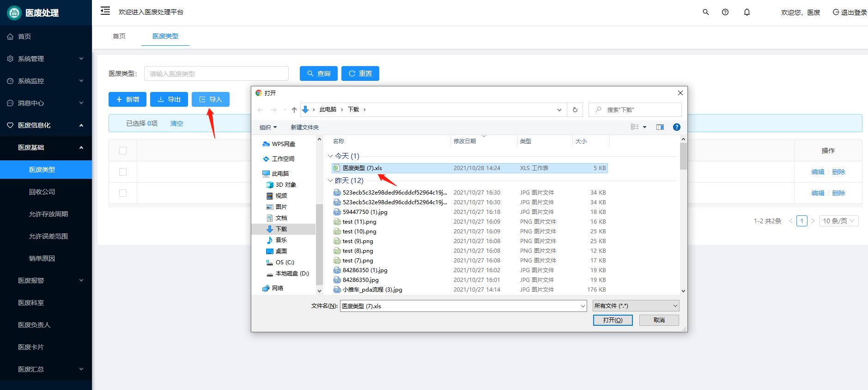The width and height of the screenshot is (868, 390).
Task: Click the blue help icon in dialog
Action: point(677,127)
